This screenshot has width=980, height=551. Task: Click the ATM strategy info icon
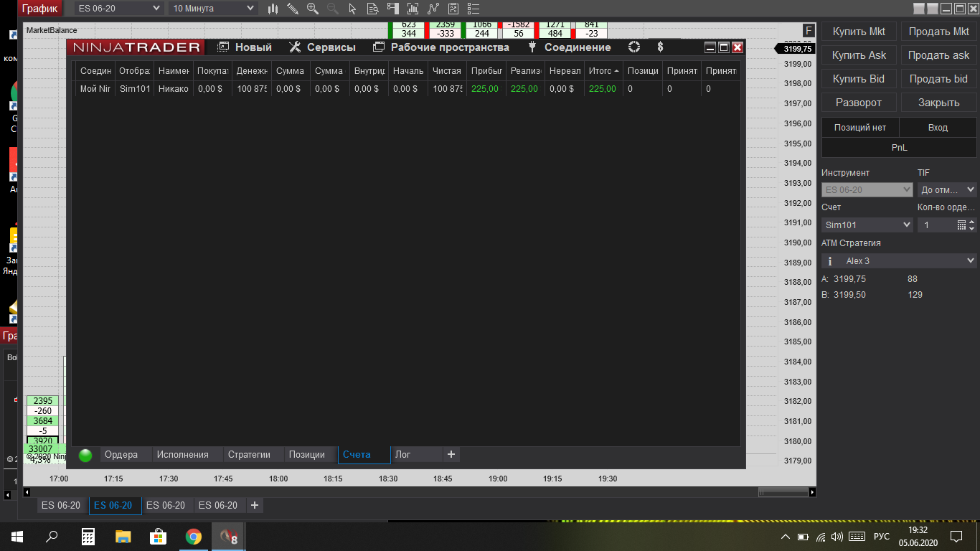point(830,261)
